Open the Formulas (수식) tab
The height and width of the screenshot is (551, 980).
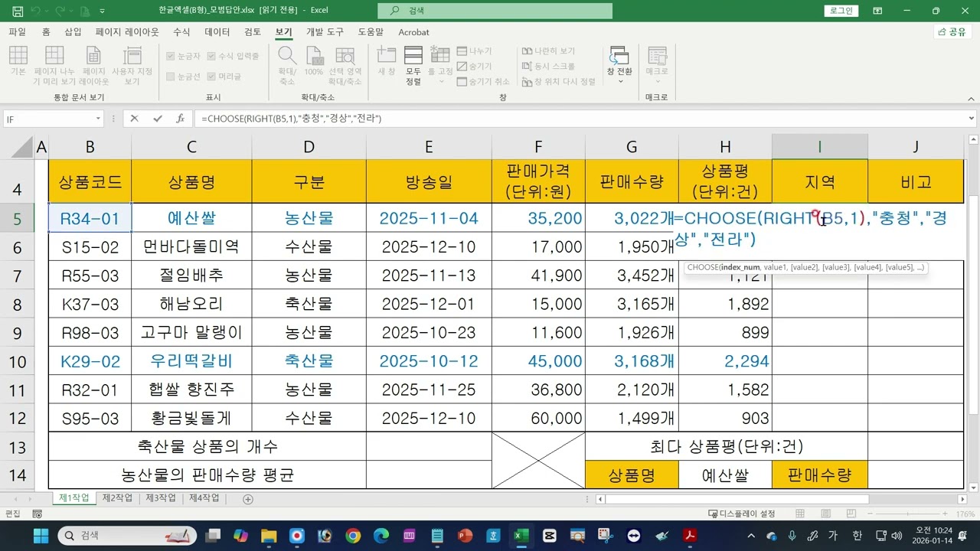point(181,32)
